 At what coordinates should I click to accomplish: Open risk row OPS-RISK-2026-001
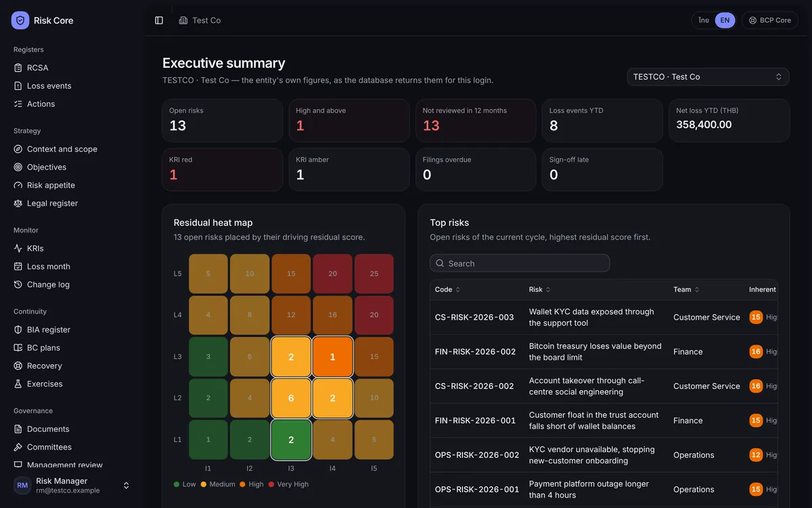click(604, 490)
